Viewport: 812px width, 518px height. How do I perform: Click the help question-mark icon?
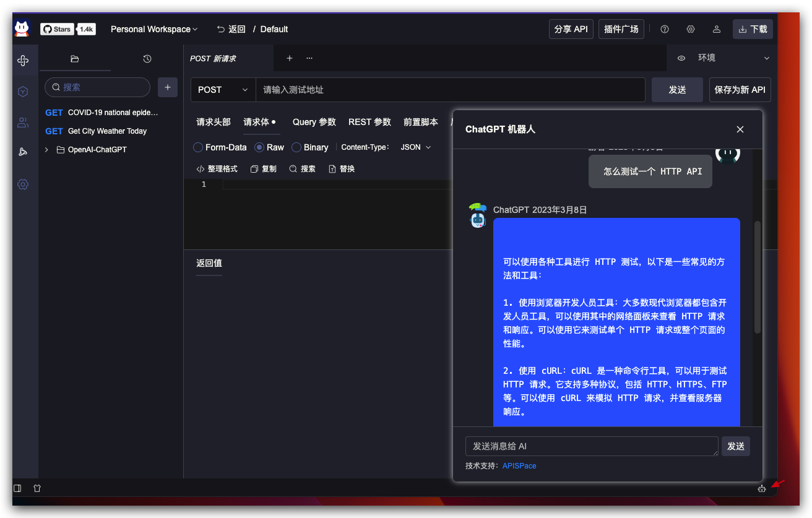click(665, 29)
